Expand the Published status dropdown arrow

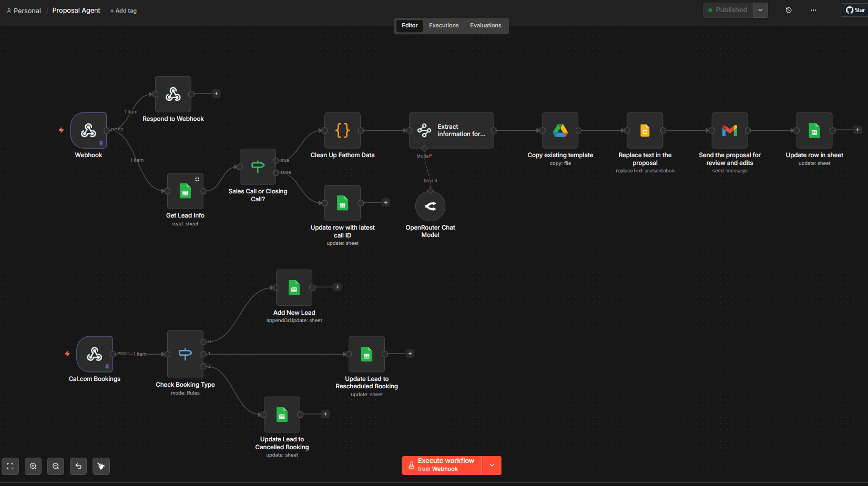pyautogui.click(x=760, y=10)
